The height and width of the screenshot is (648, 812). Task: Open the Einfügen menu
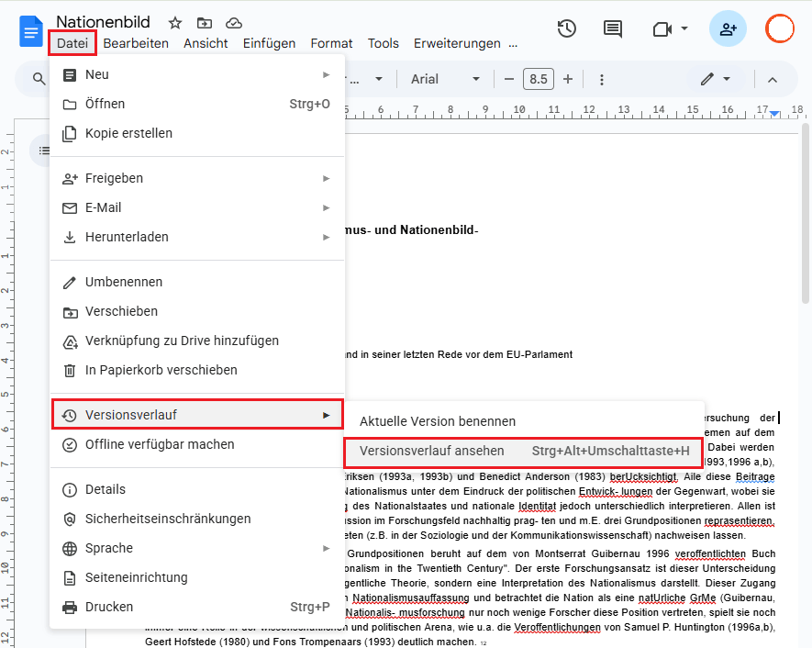[x=269, y=43]
